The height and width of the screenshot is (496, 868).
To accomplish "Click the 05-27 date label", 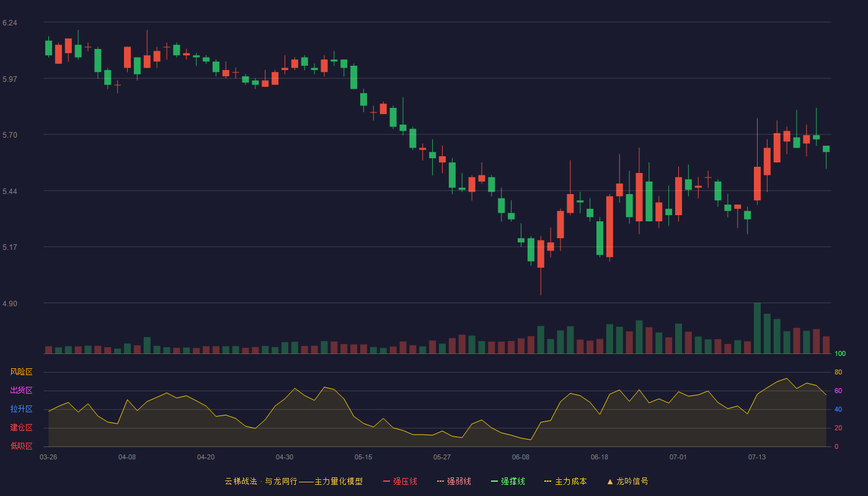I will click(442, 457).
